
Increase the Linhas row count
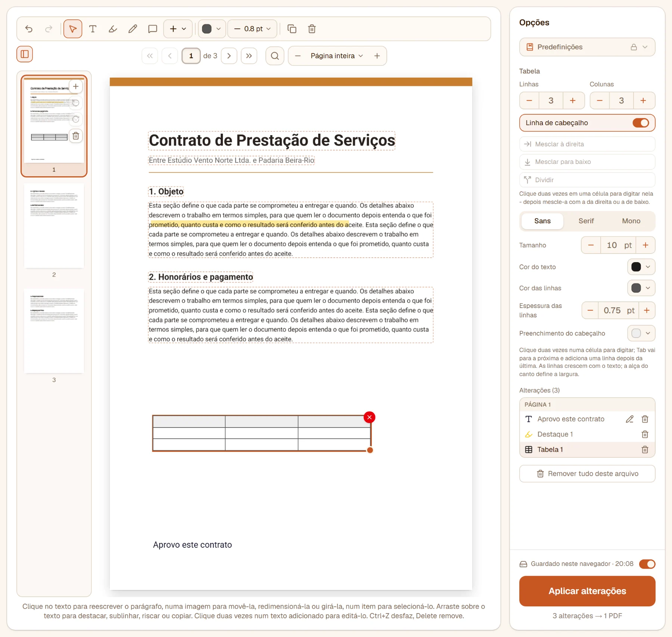point(573,100)
